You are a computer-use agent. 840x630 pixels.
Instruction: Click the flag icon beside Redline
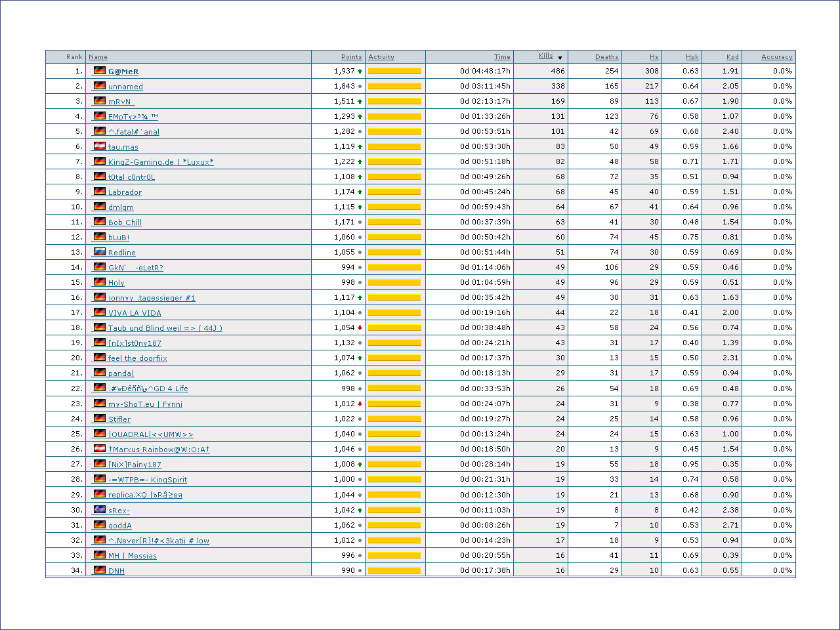point(100,252)
